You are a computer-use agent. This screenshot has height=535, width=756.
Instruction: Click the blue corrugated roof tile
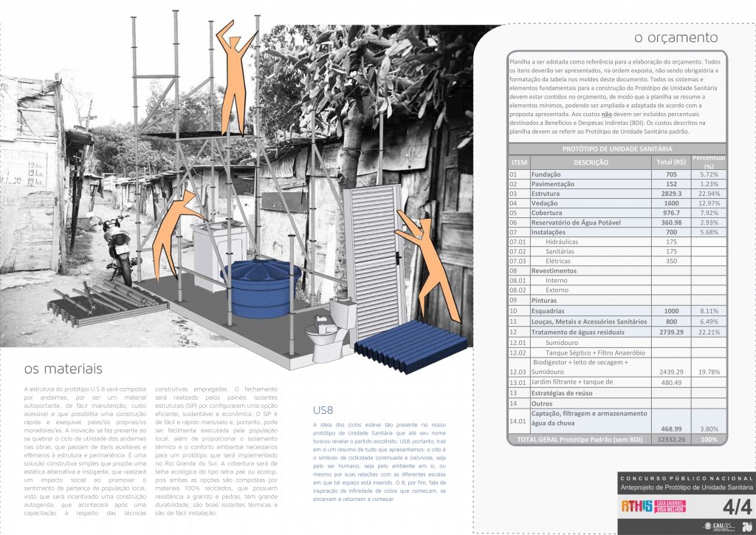[410, 342]
